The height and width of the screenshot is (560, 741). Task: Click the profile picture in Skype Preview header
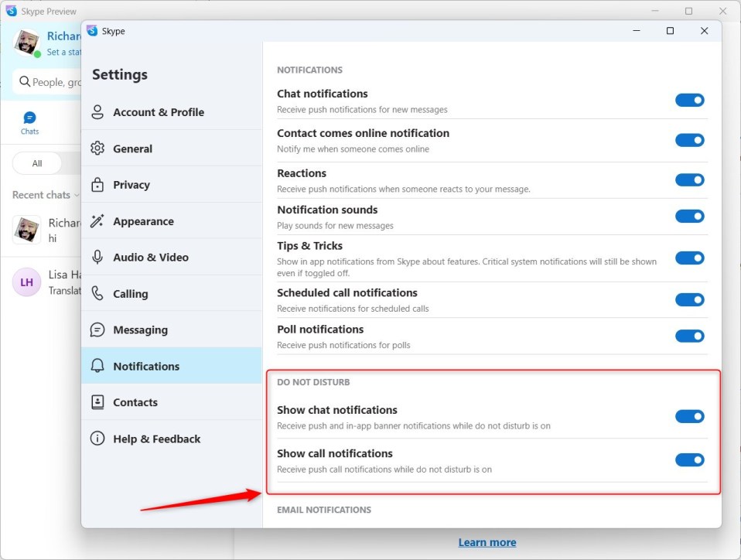[26, 42]
